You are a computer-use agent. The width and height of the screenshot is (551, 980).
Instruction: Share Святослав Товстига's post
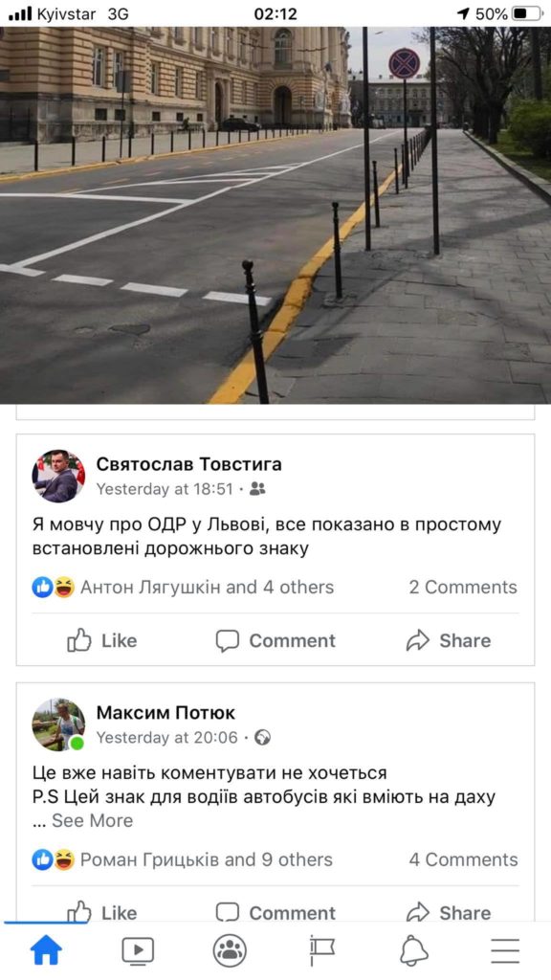click(449, 640)
